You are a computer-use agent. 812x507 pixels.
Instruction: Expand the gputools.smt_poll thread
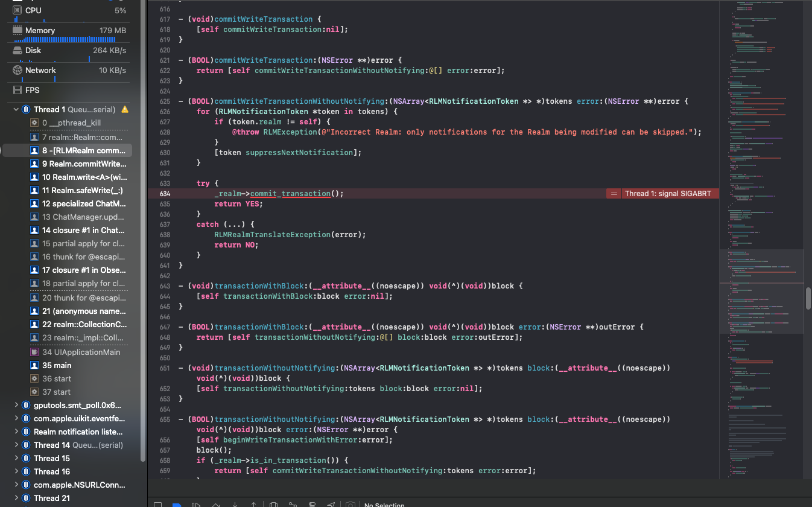16,405
